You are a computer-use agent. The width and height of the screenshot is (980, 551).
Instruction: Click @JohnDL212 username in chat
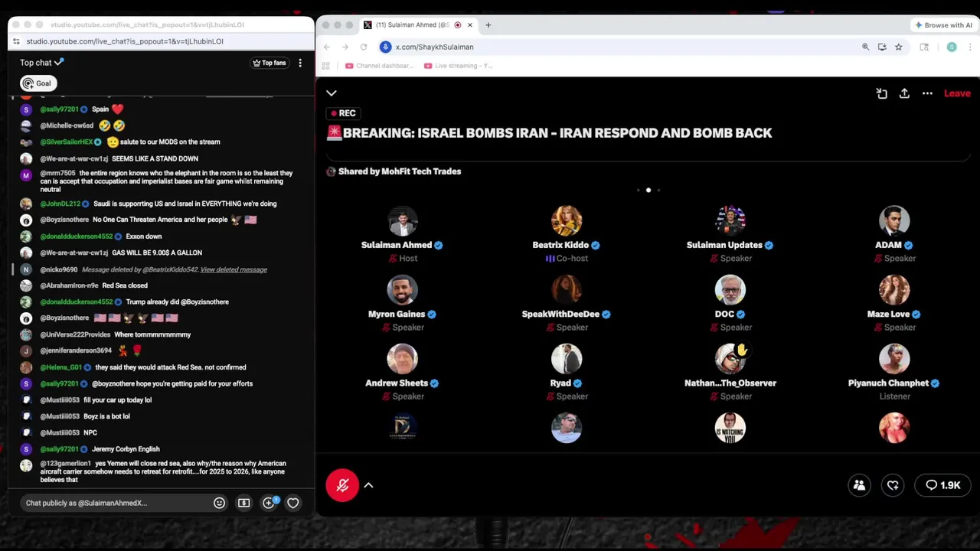pyautogui.click(x=60, y=204)
